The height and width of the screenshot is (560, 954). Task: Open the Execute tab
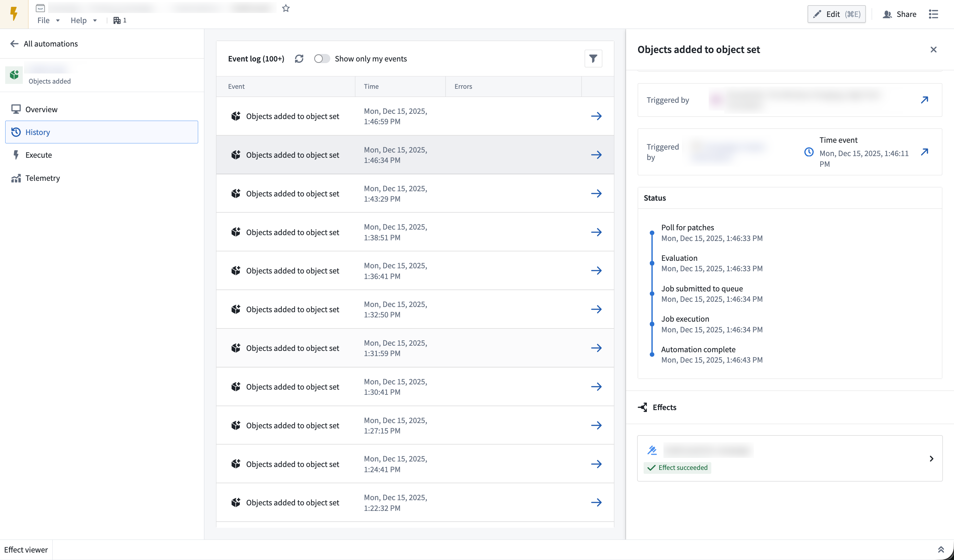point(102,155)
